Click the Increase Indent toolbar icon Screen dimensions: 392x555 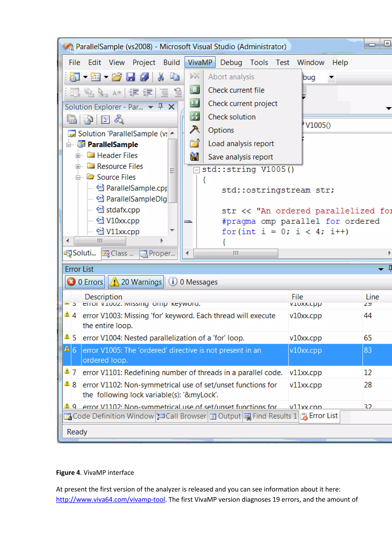pyautogui.click(x=148, y=92)
